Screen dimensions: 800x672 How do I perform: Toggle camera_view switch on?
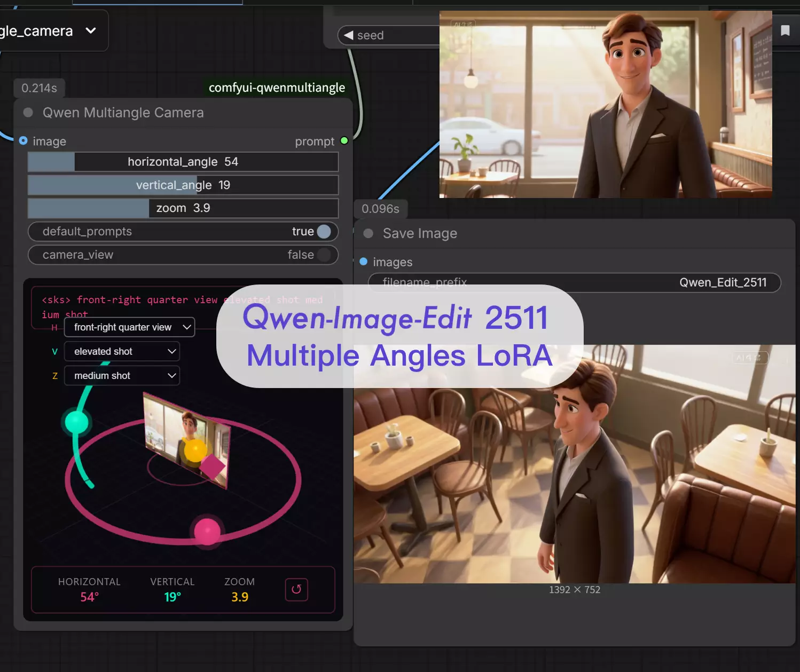click(324, 255)
